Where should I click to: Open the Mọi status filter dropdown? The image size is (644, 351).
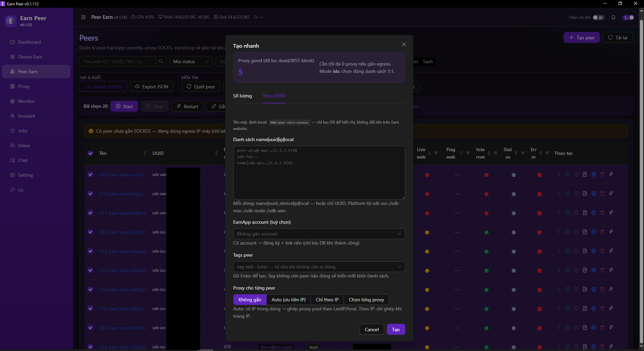pyautogui.click(x=191, y=61)
